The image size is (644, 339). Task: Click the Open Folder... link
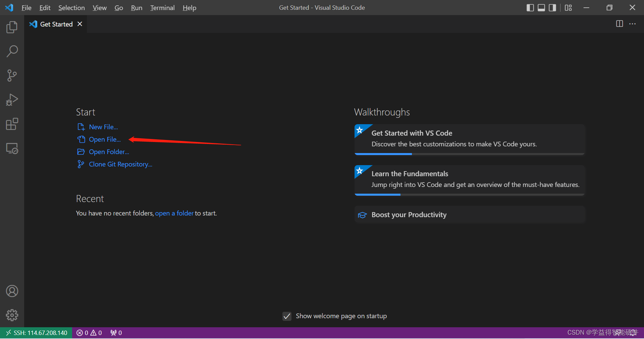109,152
